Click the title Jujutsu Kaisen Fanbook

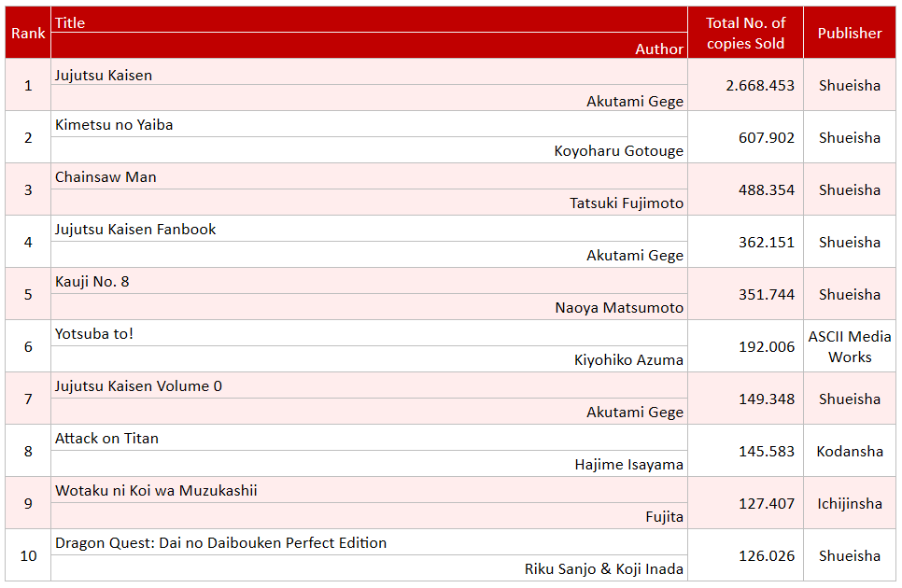135,230
